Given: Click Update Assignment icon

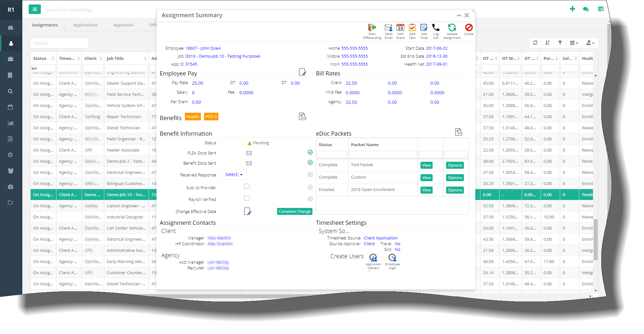Looking at the screenshot, I should 452,28.
